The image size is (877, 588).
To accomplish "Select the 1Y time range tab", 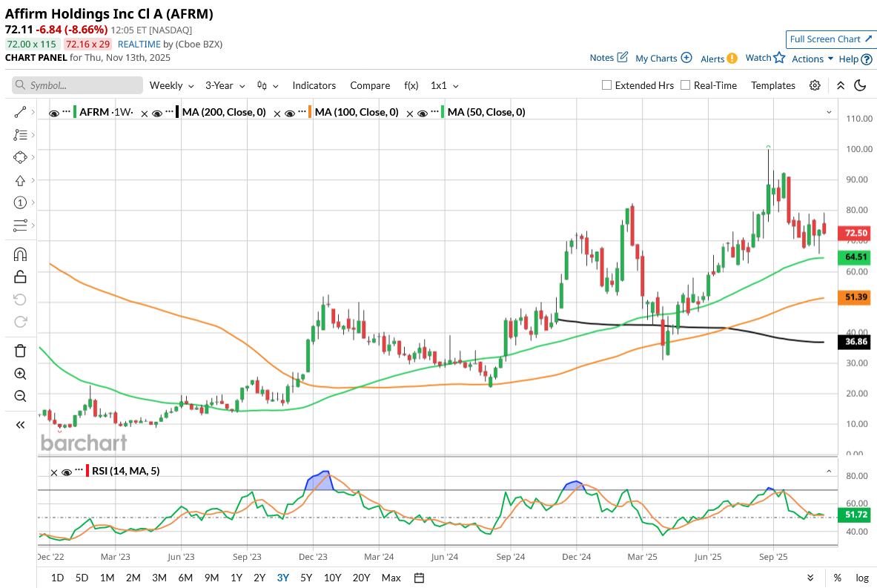I will click(x=236, y=578).
